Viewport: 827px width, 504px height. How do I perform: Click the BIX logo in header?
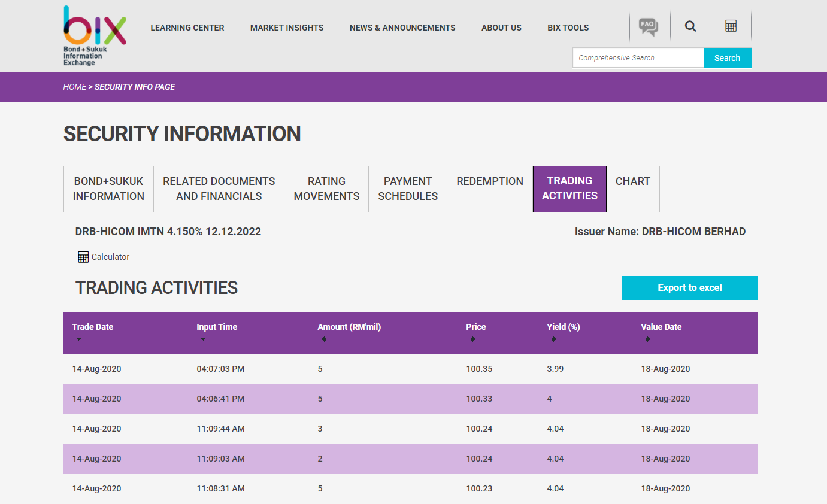(95, 35)
